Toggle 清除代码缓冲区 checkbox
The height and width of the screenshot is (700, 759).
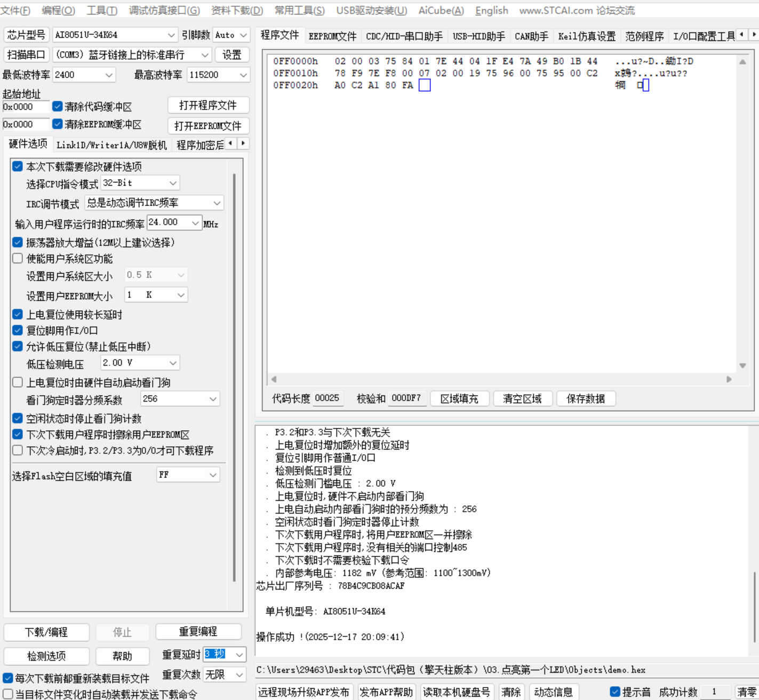[x=58, y=107]
